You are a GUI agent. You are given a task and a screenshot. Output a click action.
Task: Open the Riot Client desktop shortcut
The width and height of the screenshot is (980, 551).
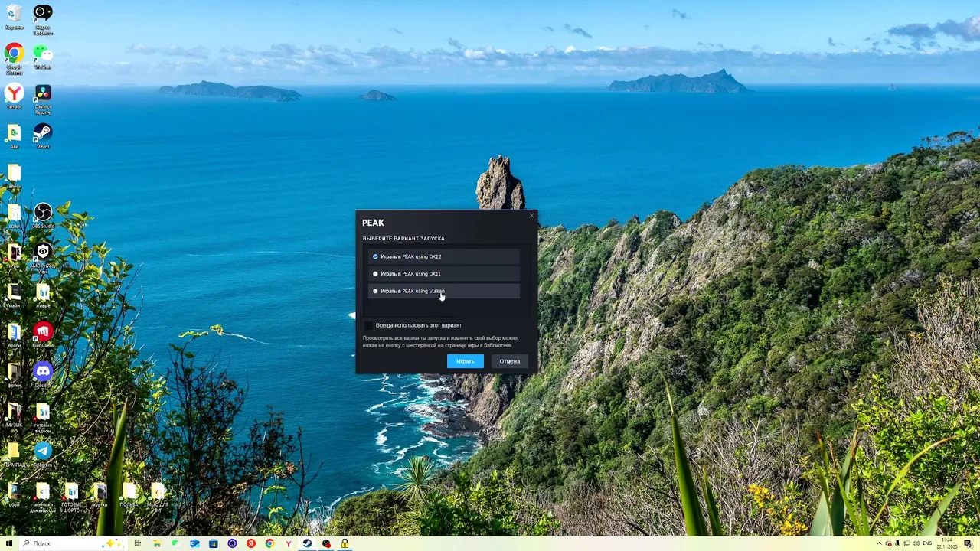tap(43, 334)
